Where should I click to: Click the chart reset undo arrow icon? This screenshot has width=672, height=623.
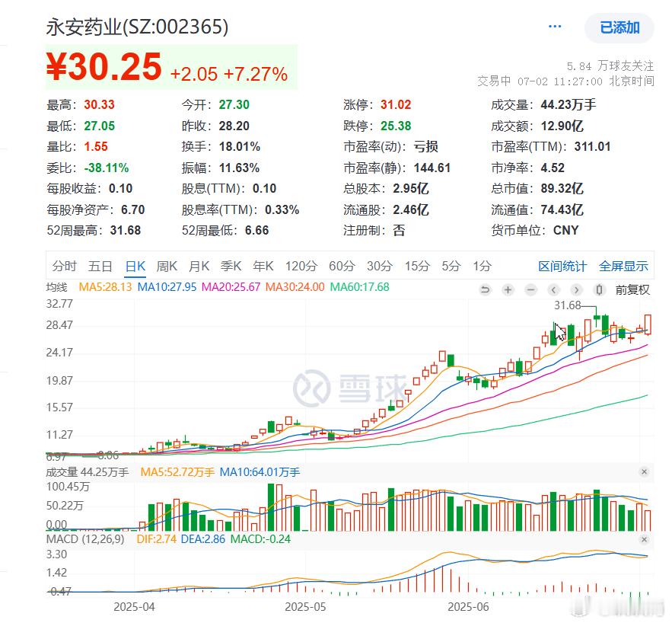485,290
